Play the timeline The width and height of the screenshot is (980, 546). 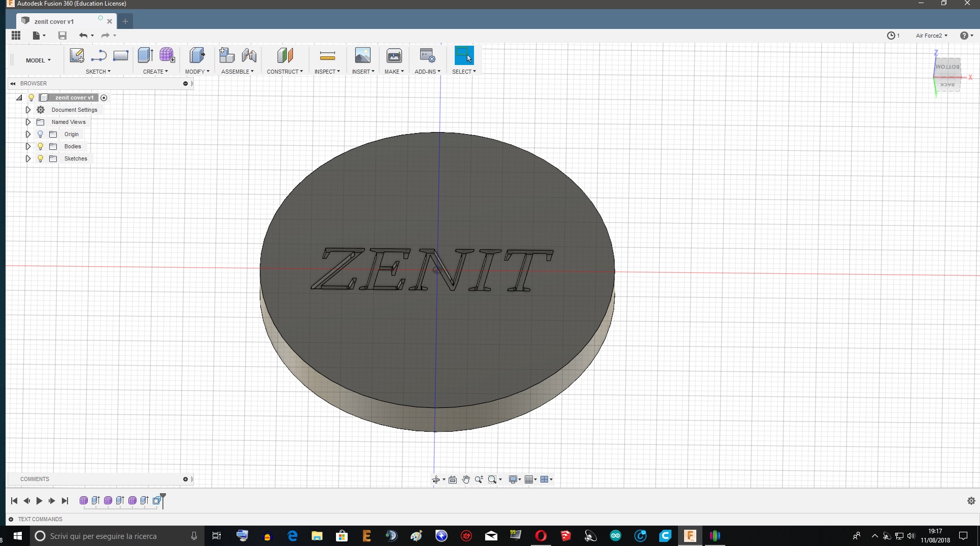pos(39,501)
